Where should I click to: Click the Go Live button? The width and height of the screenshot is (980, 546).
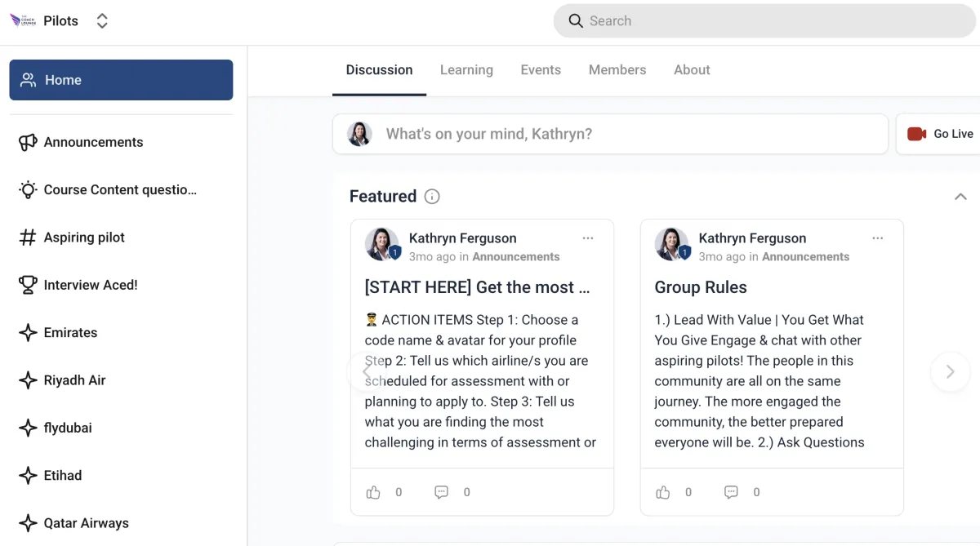tap(939, 134)
